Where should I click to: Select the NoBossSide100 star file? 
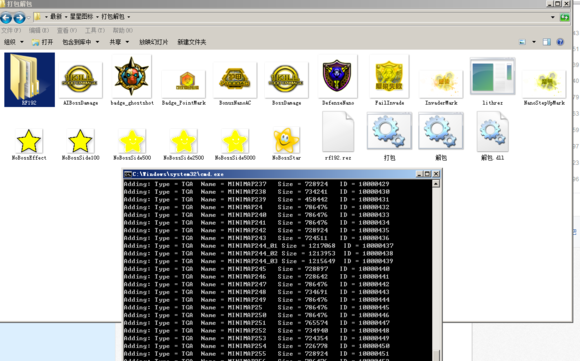pos(80,145)
